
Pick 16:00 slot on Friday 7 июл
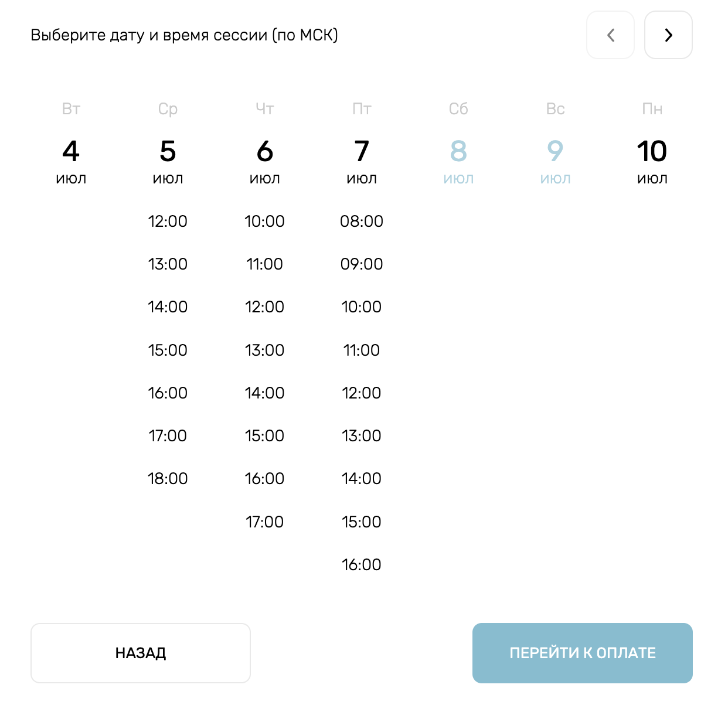pyautogui.click(x=362, y=564)
